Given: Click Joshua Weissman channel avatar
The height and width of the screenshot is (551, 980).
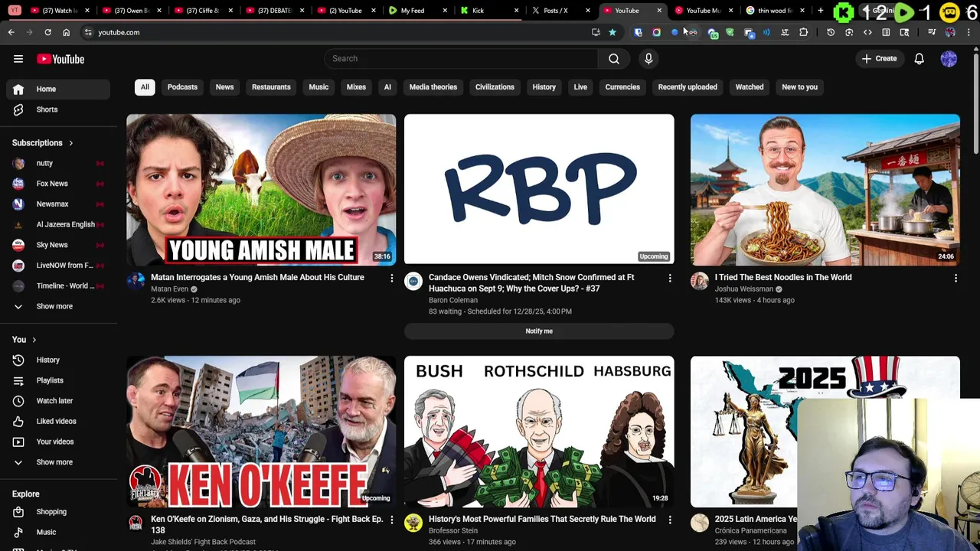Looking at the screenshot, I should click(x=700, y=282).
